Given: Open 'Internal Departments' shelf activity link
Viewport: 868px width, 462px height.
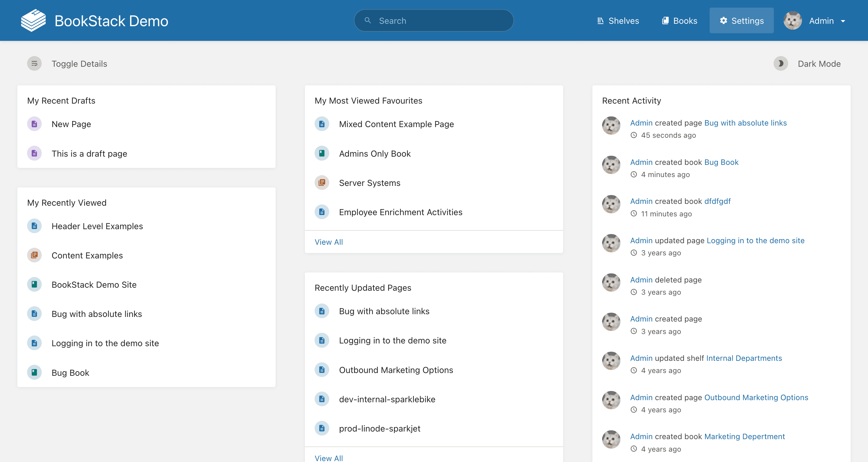Looking at the screenshot, I should coord(744,358).
